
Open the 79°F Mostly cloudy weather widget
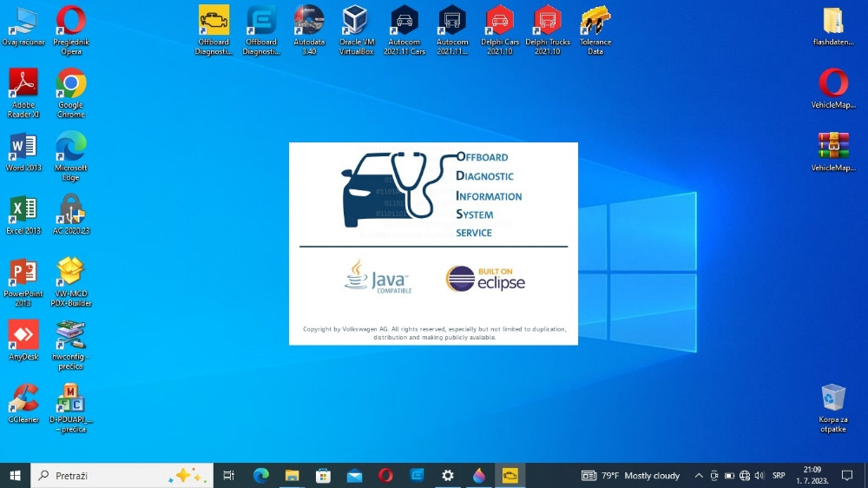click(630, 475)
